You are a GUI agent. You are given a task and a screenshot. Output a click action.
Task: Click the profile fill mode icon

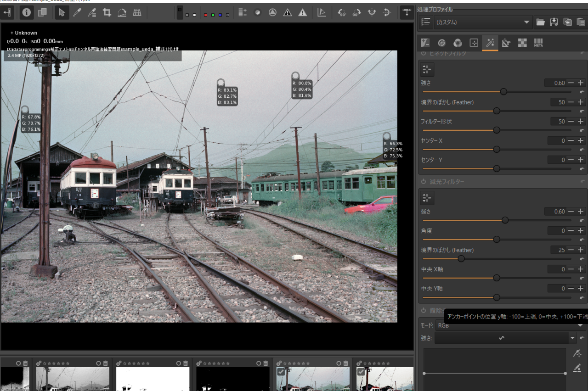(426, 22)
